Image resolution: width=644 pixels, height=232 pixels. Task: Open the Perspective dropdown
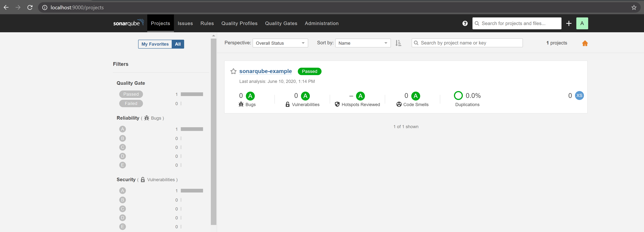[280, 43]
